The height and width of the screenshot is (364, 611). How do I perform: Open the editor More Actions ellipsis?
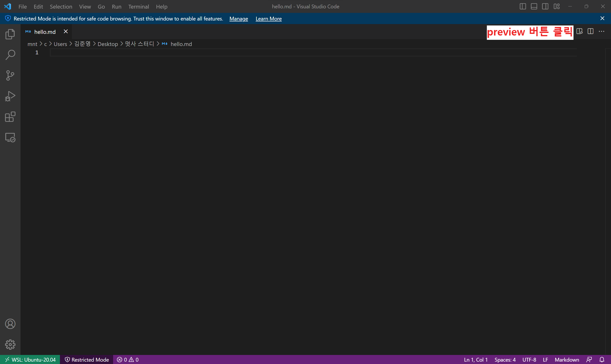[x=601, y=31]
